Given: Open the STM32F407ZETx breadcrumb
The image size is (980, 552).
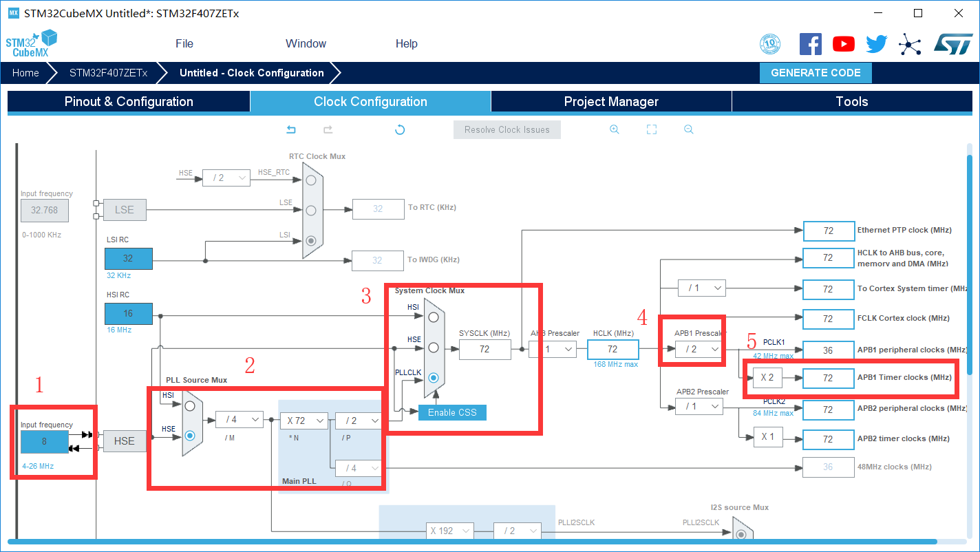Looking at the screenshot, I should [x=108, y=73].
